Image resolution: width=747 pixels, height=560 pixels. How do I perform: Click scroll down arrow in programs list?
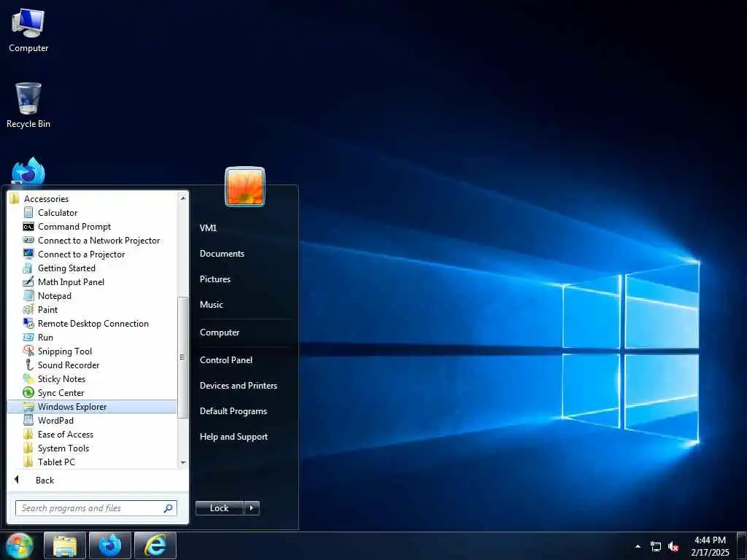click(x=183, y=463)
